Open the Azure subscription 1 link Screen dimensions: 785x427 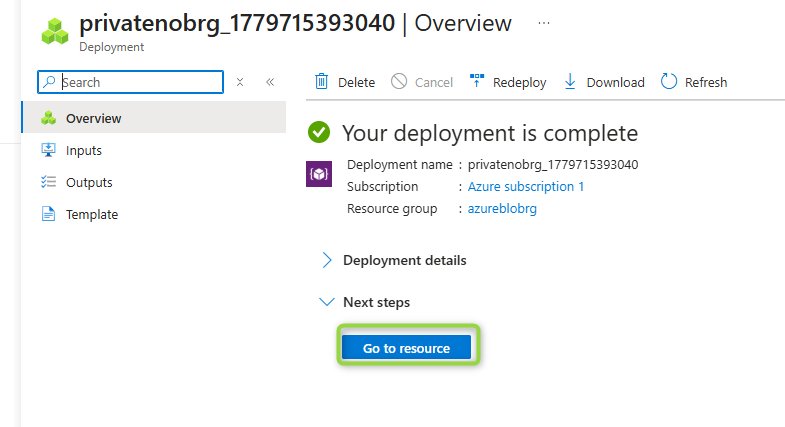(x=526, y=186)
